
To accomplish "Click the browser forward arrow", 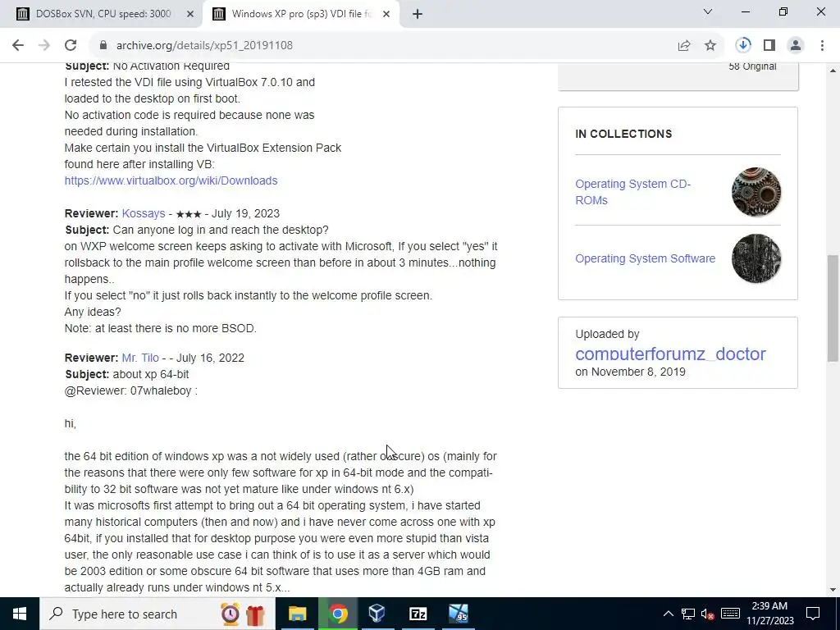I will pos(44,46).
